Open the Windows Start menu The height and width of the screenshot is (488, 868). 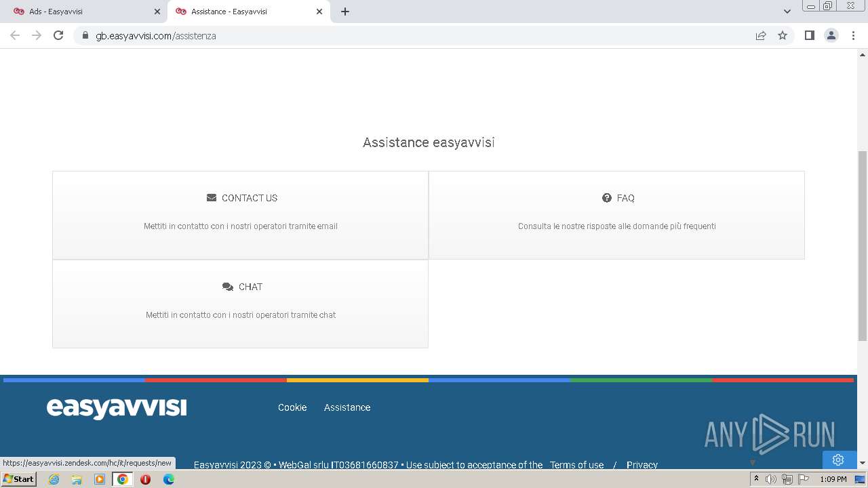18,479
